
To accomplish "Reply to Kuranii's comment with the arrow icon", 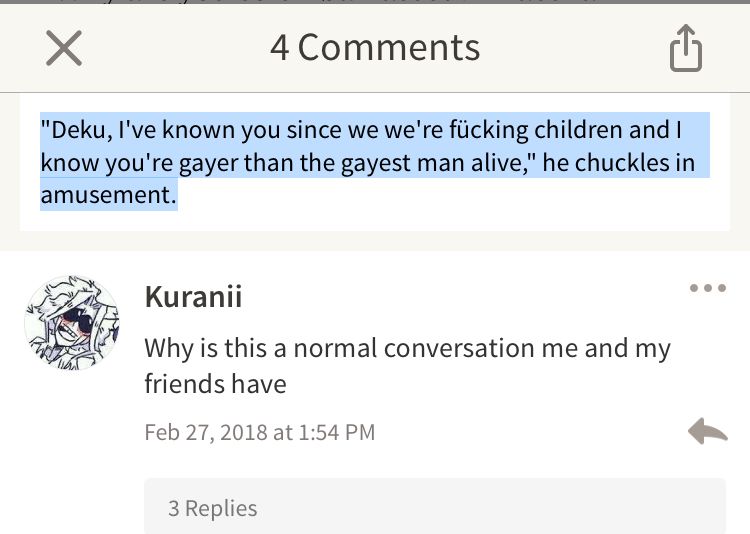I will (708, 431).
